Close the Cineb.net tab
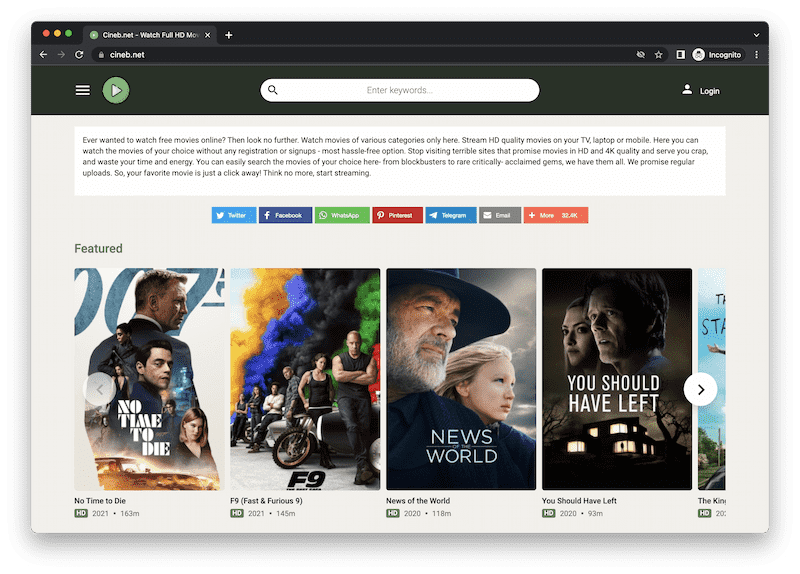Image resolution: width=800 pixels, height=574 pixels. 208,35
